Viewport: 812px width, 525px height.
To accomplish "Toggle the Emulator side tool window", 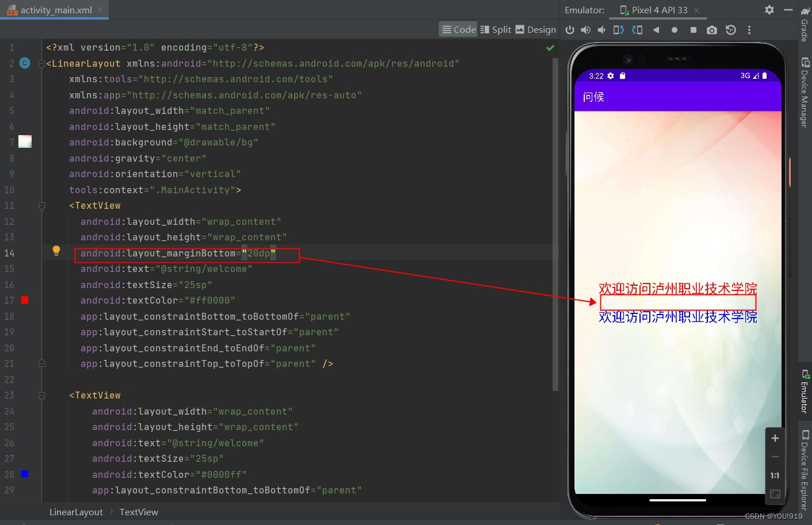I will (x=805, y=391).
